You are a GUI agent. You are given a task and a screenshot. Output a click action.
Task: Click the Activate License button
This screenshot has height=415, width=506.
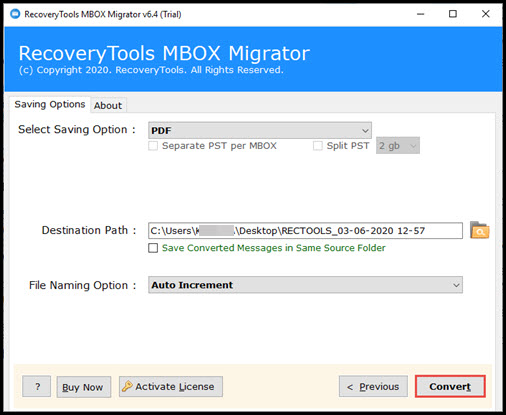tap(171, 387)
